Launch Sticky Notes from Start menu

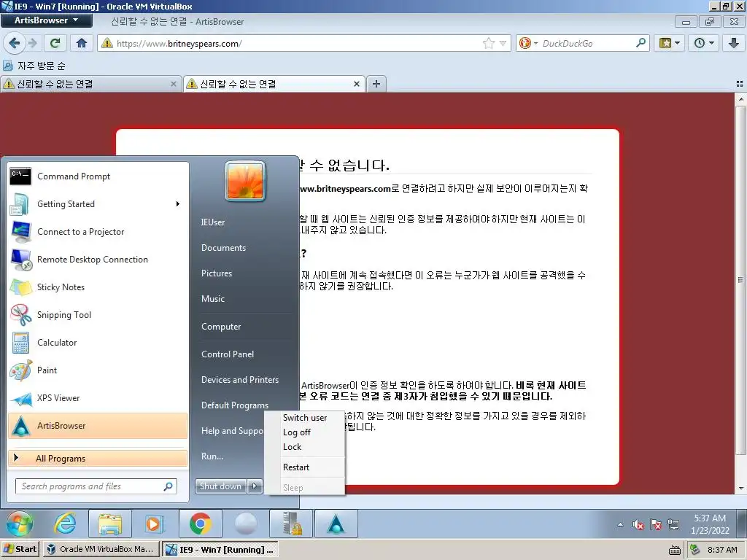(x=98, y=287)
